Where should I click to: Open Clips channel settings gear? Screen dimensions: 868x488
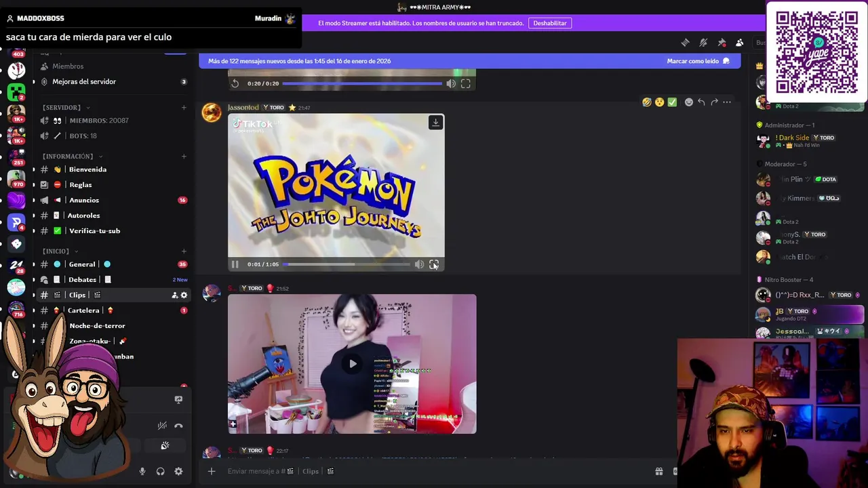(184, 295)
